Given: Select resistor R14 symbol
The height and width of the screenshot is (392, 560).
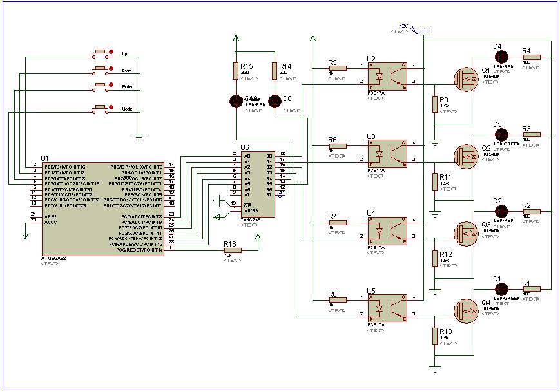Looking at the screenshot, I should pos(275,71).
